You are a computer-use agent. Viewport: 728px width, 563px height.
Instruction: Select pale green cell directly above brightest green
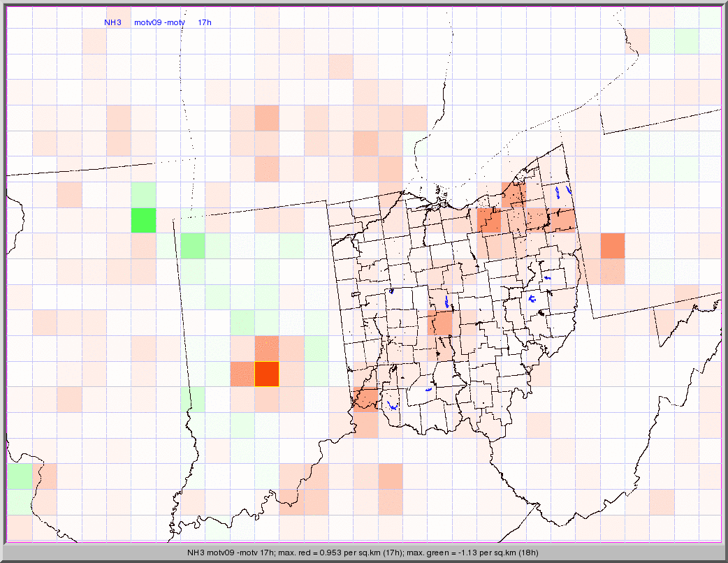143,194
